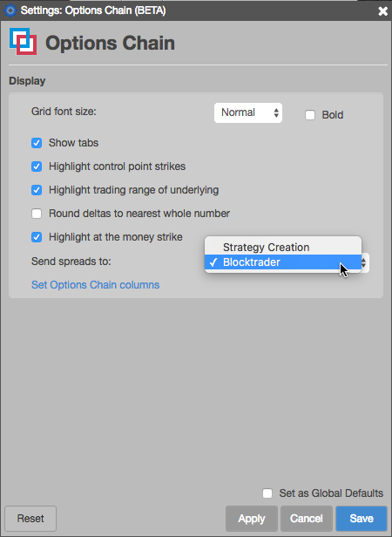Viewport: 392px width, 537px height.
Task: Click the blue Save button
Action: pyautogui.click(x=362, y=519)
